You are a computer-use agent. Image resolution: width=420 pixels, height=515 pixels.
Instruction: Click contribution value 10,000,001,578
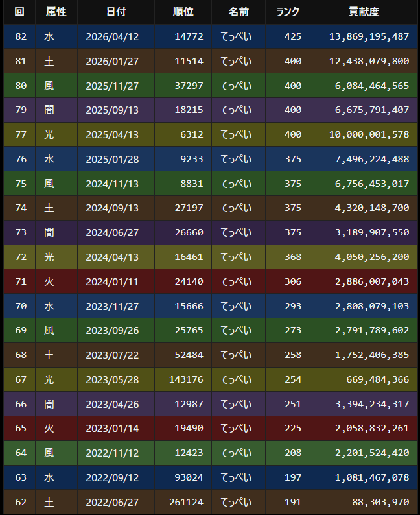pos(369,134)
